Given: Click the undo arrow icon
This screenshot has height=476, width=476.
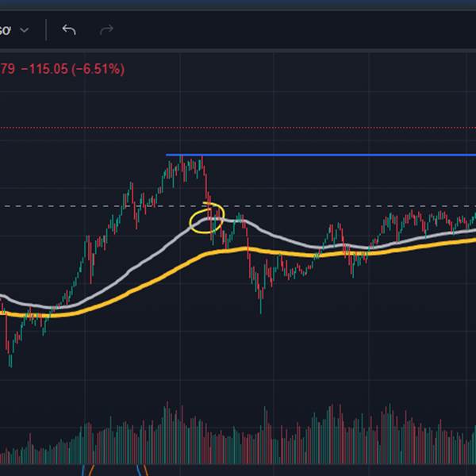Looking at the screenshot, I should point(69,30).
